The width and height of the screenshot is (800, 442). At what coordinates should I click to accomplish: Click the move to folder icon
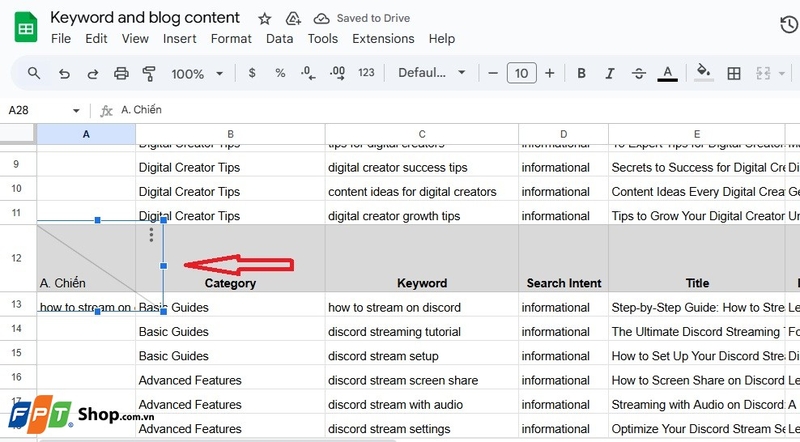click(x=293, y=19)
